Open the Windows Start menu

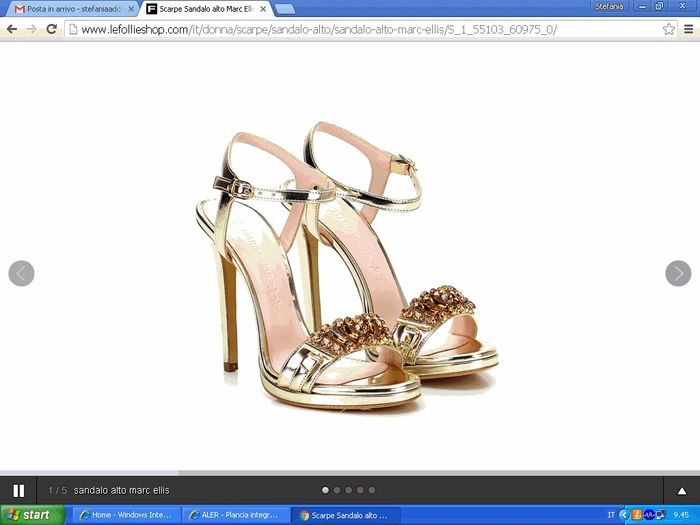32,515
